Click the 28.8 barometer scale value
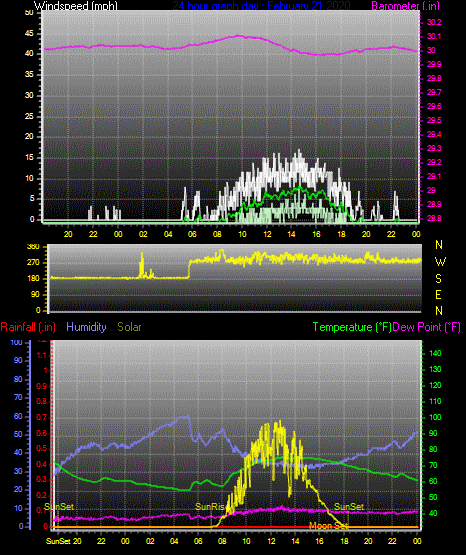466x555 pixels. [434, 218]
